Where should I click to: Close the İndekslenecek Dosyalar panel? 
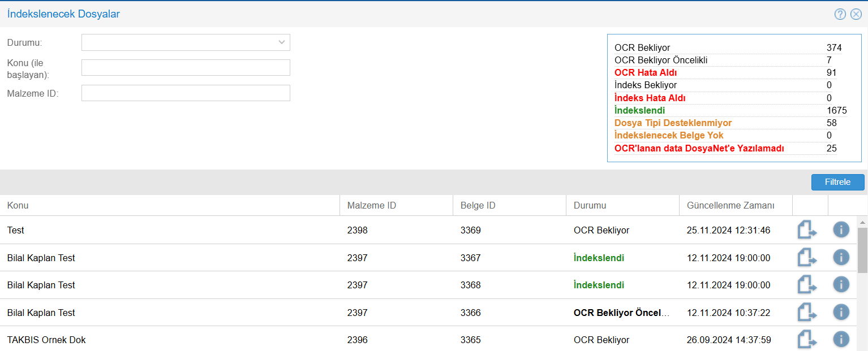[856, 14]
